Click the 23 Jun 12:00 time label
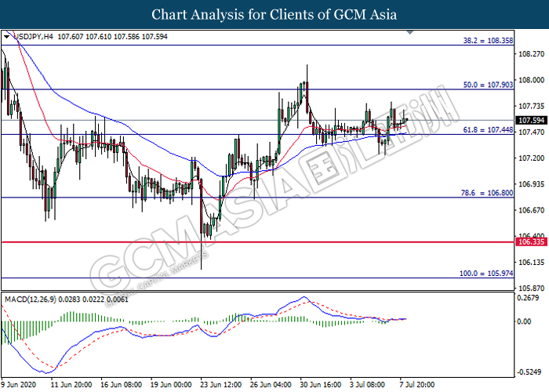Screen dimensions: 549x392 (x=221, y=385)
